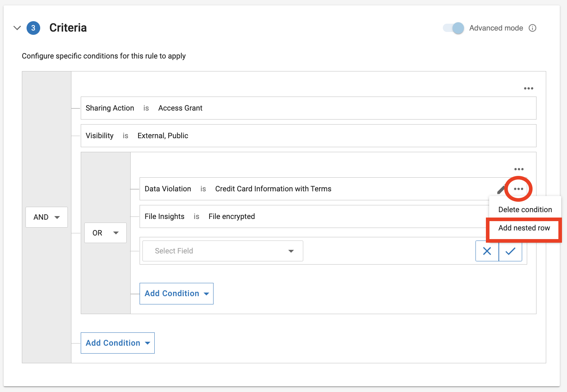Open the AND operator dropdown

(47, 217)
